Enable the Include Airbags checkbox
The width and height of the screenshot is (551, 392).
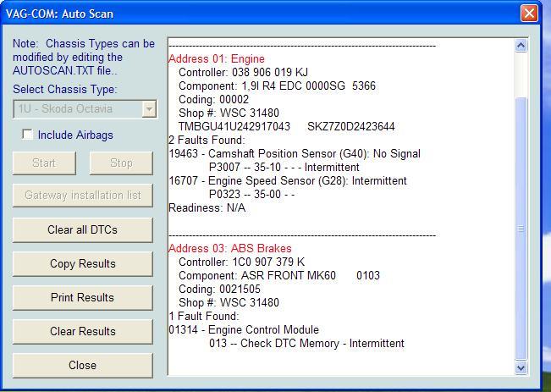pos(27,135)
